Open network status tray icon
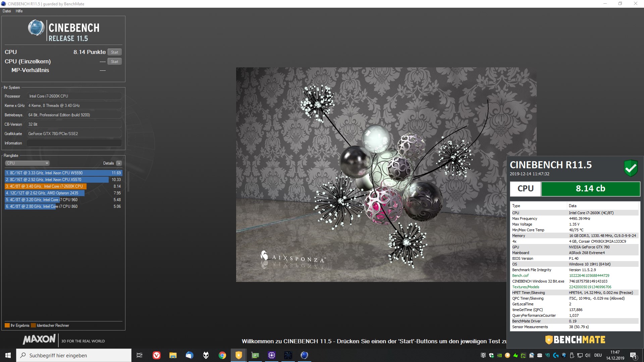 tap(580, 355)
